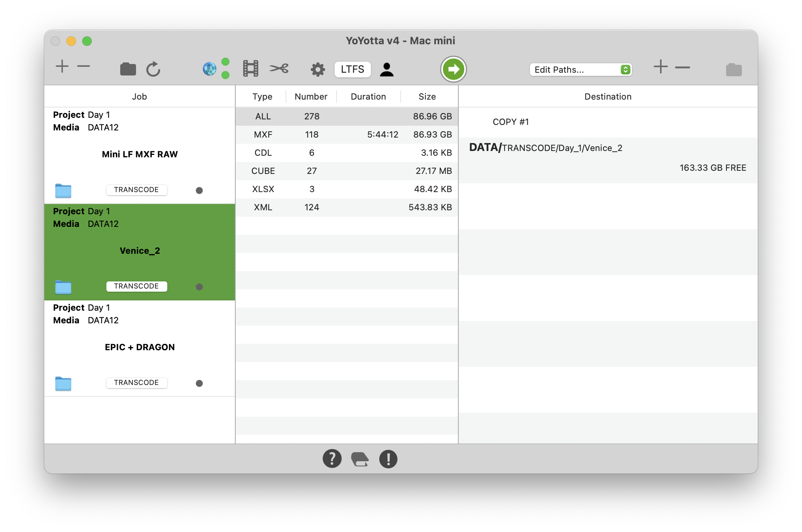This screenshot has width=802, height=532.
Task: Click TRANSCODE in the EPIC + DRAGON job
Action: coord(136,383)
